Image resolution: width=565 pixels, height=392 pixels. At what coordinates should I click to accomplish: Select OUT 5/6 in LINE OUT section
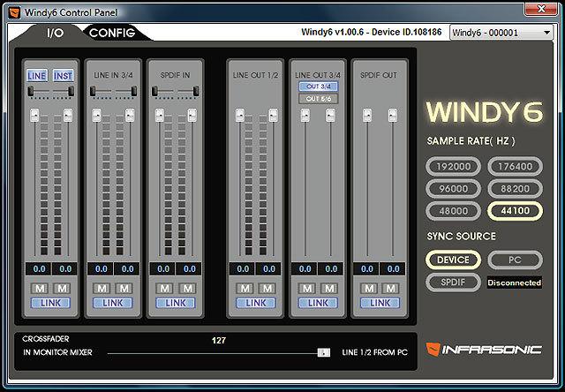pyautogui.click(x=318, y=99)
